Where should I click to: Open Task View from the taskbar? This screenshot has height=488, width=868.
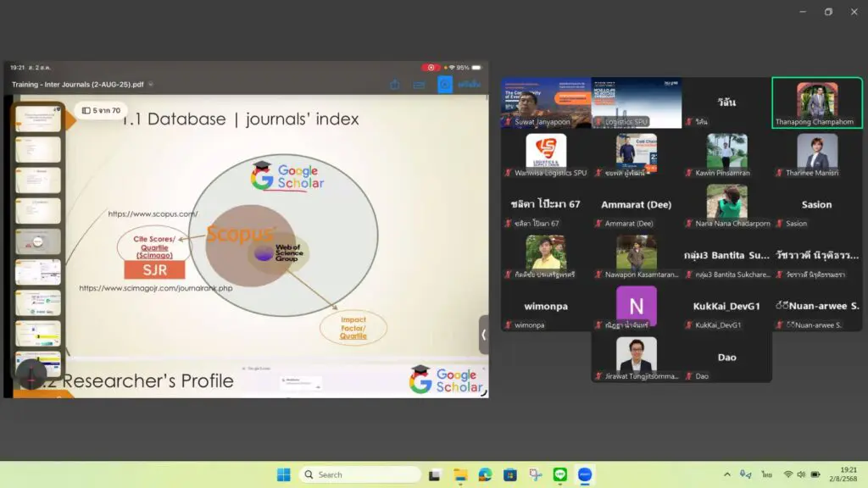point(435,474)
